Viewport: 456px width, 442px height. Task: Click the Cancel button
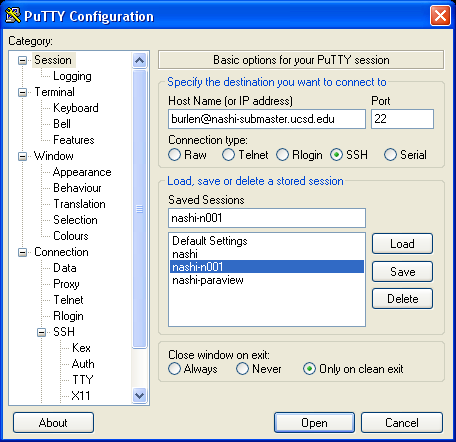pyautogui.click(x=402, y=423)
